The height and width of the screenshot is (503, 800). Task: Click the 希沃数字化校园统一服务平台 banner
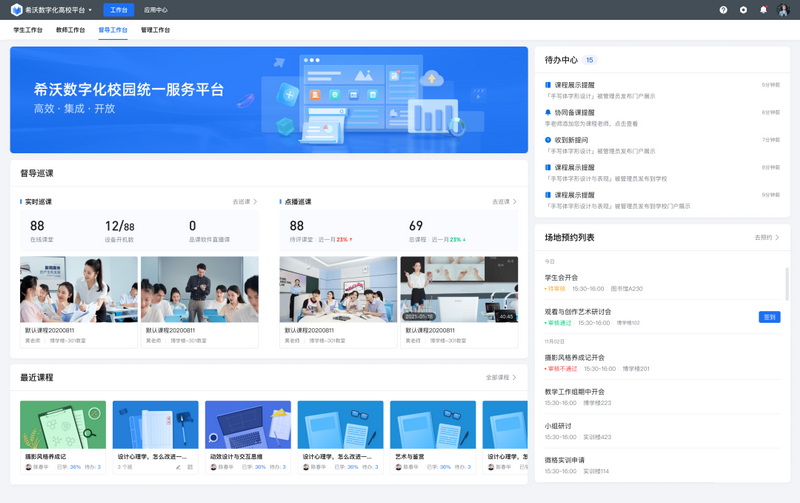pyautogui.click(x=269, y=100)
